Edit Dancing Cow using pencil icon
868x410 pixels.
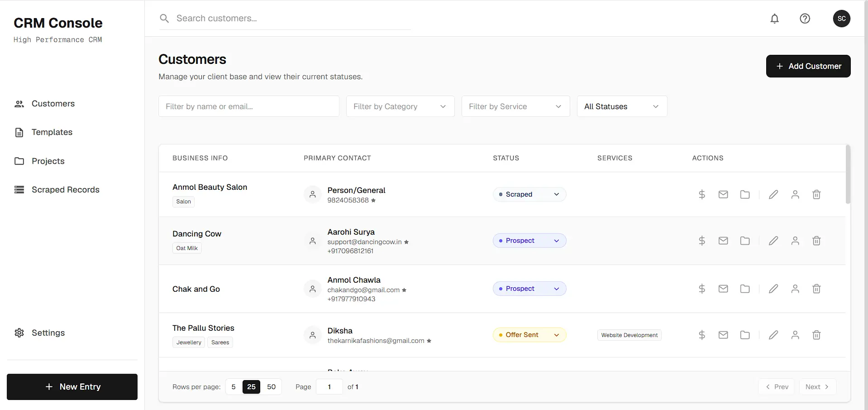click(x=773, y=241)
